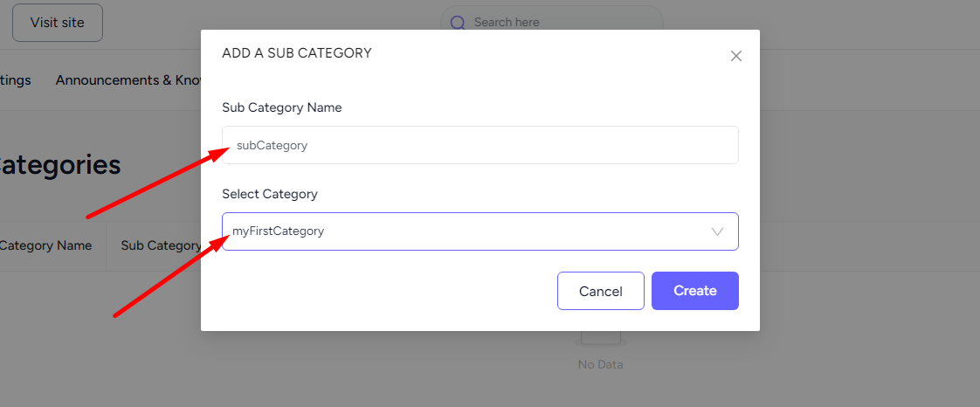This screenshot has width=980, height=407.
Task: Click the selected myFirstCategory value text
Action: click(x=278, y=231)
